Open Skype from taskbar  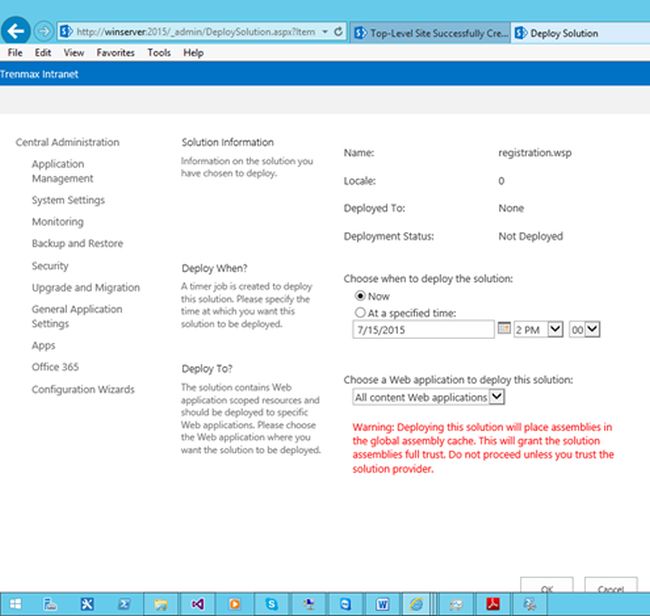pyautogui.click(x=272, y=604)
